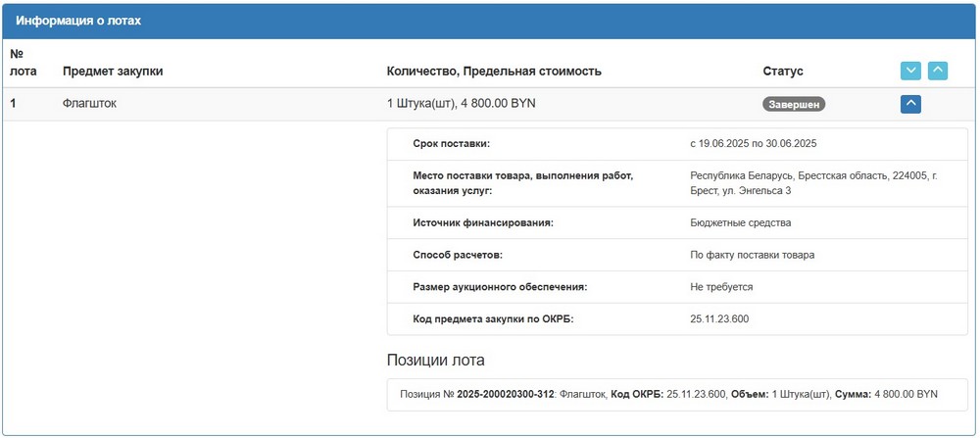Click the '№ лота' column header
This screenshot has height=438, width=980.
click(x=24, y=63)
